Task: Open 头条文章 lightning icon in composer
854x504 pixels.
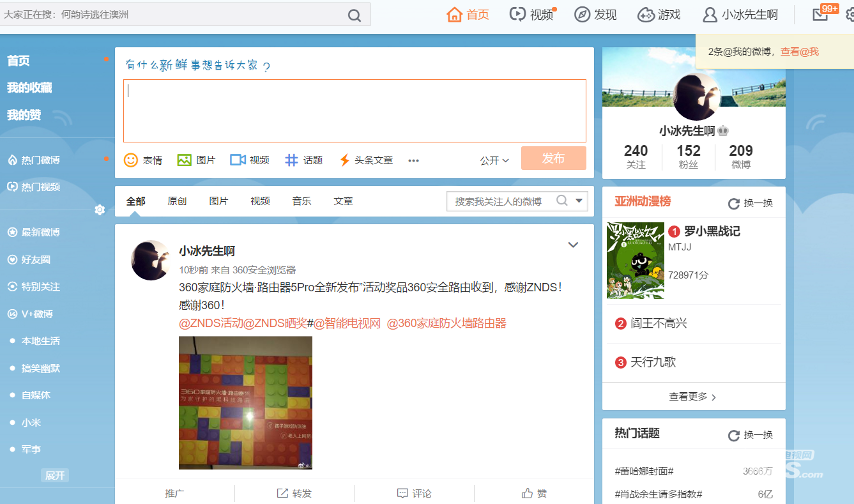Action: 344,160
